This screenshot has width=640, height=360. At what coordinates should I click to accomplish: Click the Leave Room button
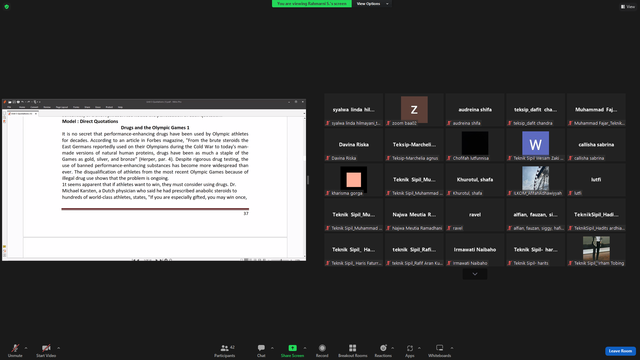pyautogui.click(x=620, y=351)
